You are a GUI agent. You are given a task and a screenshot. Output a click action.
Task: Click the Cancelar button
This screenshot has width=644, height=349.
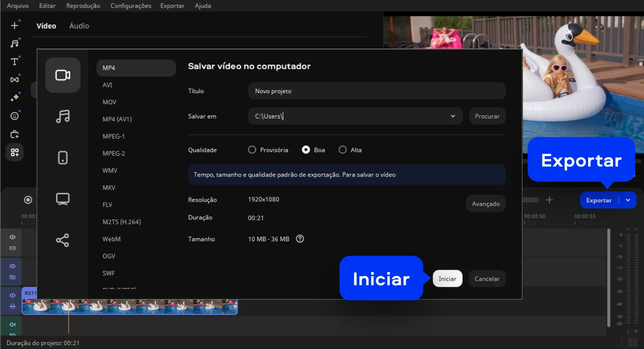487,279
